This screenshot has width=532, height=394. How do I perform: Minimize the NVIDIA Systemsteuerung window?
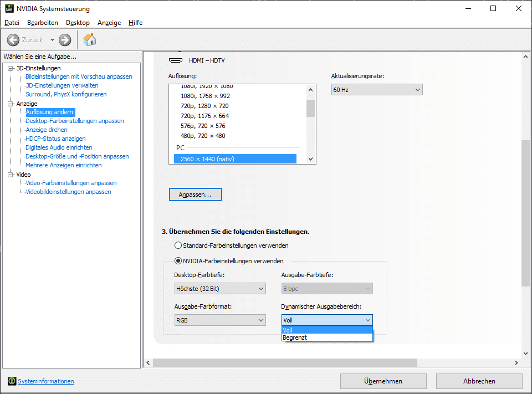tap(468, 8)
